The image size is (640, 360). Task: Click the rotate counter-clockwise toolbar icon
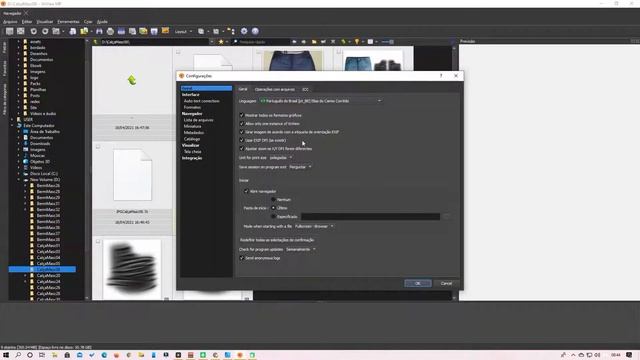(x=34, y=31)
